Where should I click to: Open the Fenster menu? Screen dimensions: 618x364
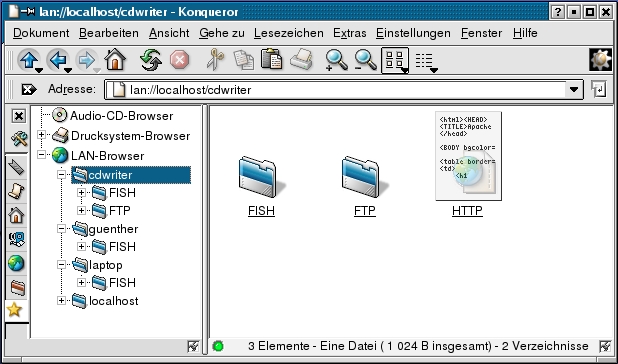[x=482, y=33]
